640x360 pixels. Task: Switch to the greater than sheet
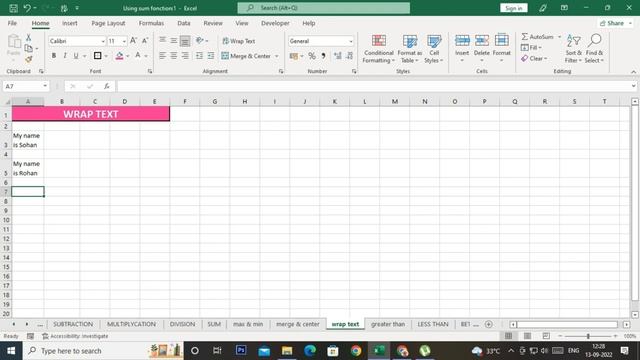coord(388,324)
